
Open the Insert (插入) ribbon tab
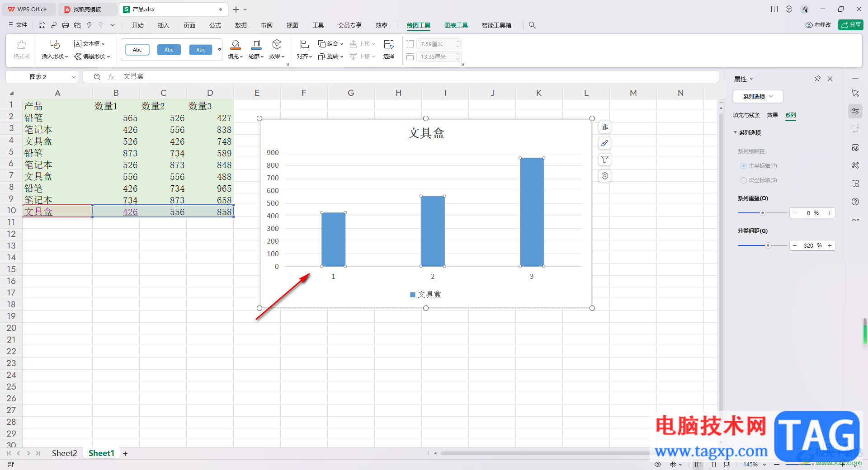click(164, 25)
